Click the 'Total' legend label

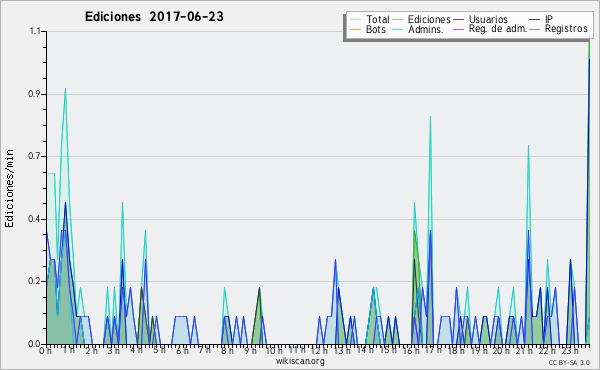point(377,19)
